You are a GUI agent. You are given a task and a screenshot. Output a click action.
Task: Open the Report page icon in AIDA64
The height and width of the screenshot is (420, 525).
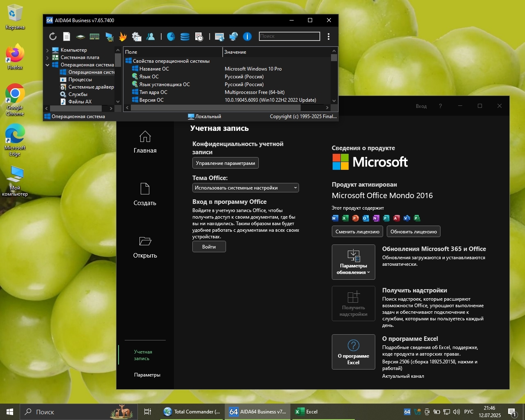[66, 37]
